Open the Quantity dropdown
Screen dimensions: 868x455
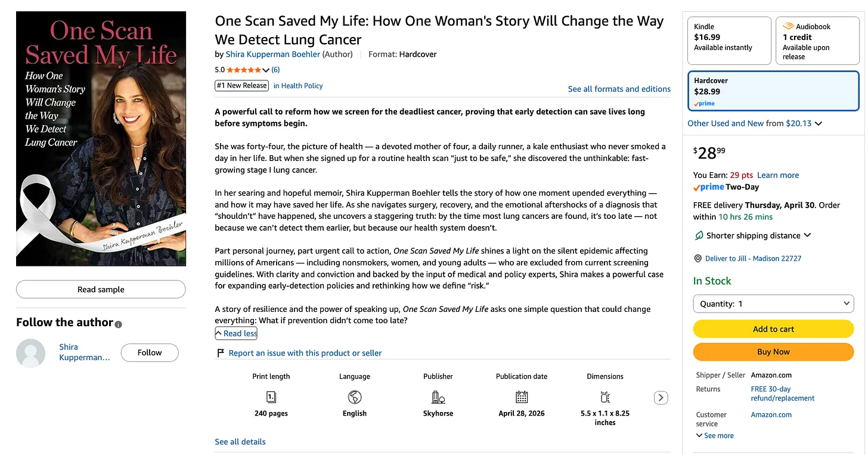pos(773,304)
